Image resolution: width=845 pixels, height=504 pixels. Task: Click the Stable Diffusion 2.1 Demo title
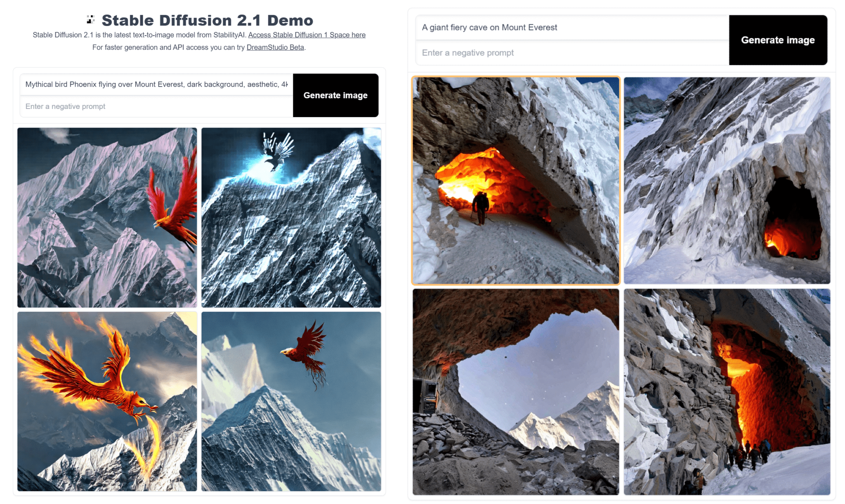(x=207, y=20)
